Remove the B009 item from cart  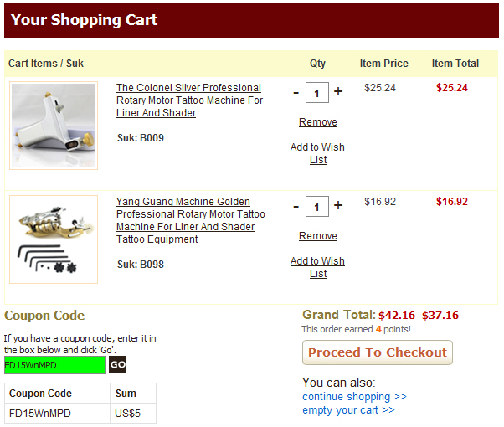pos(318,122)
